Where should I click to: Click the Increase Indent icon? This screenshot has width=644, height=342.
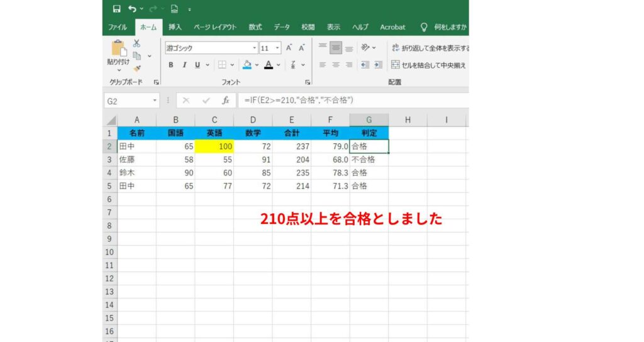click(378, 65)
